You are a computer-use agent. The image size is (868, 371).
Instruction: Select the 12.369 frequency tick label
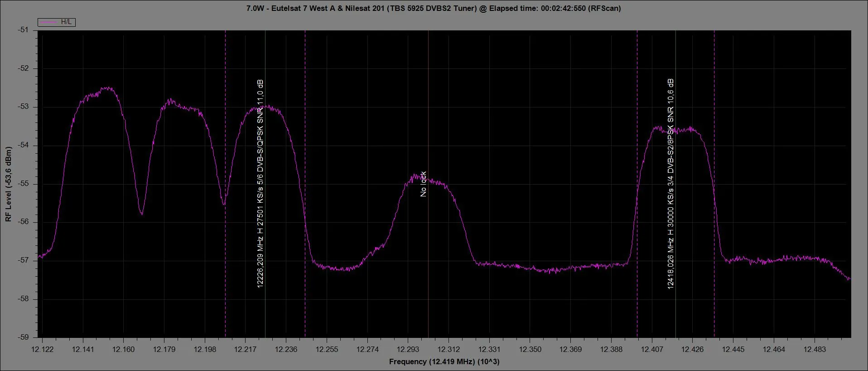coord(571,349)
